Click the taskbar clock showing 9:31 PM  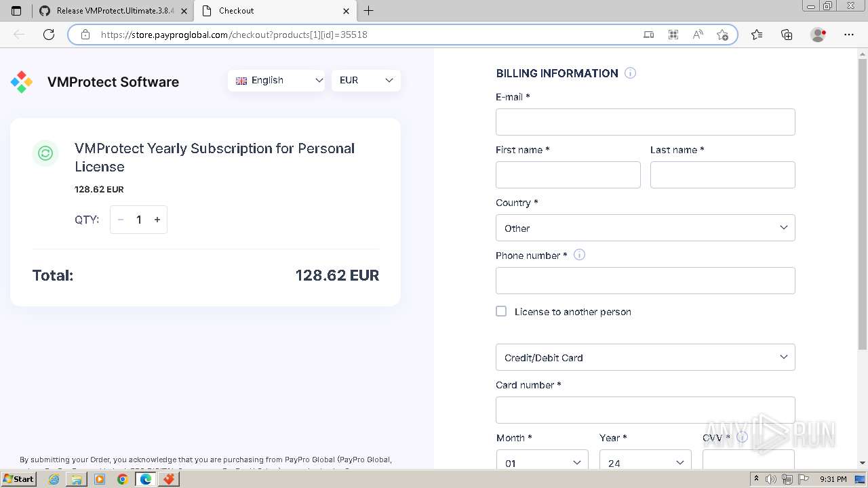[833, 479]
